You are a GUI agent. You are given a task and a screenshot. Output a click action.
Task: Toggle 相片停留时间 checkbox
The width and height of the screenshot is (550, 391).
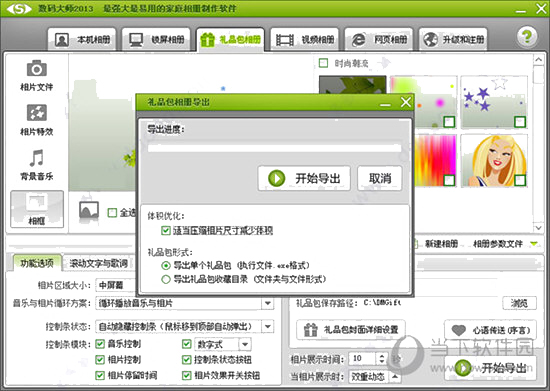[100, 376]
